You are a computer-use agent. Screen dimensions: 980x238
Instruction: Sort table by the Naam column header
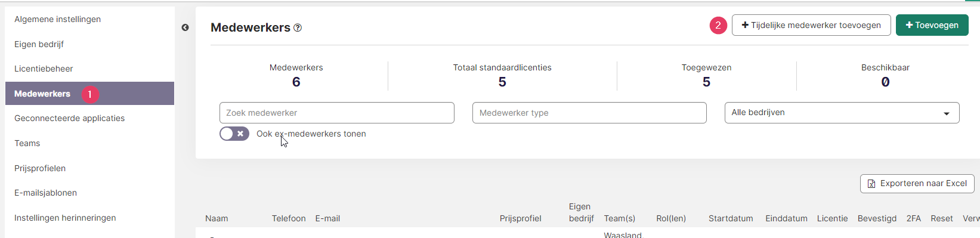click(217, 219)
